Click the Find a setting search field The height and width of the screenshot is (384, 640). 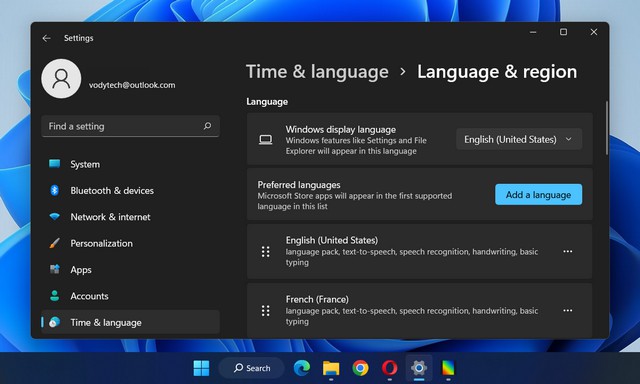[x=130, y=126]
